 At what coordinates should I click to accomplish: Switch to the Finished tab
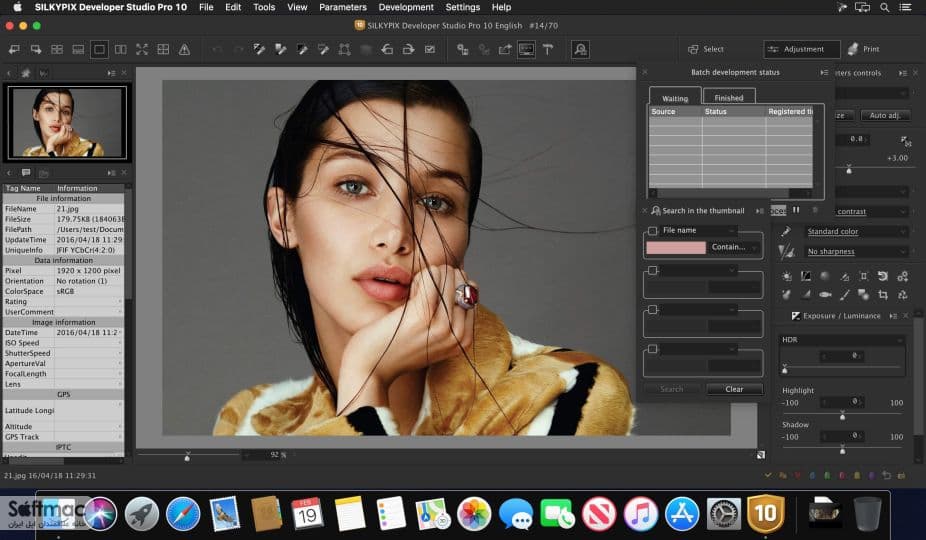(x=729, y=97)
